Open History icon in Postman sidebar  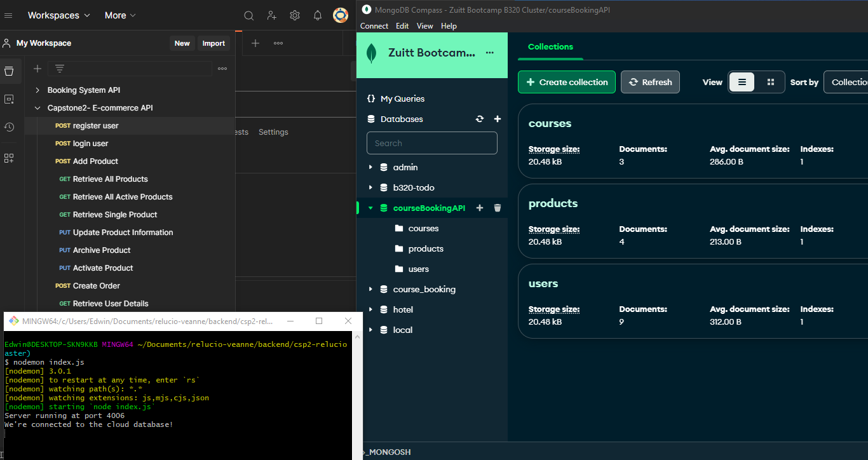(x=9, y=127)
